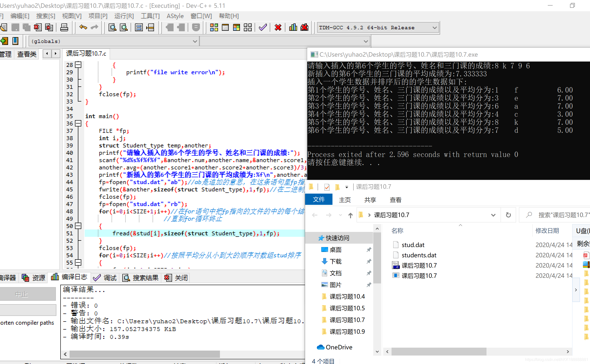Click the blue bookmark toggle icon
This screenshot has width=590, height=364.
(x=15, y=41)
